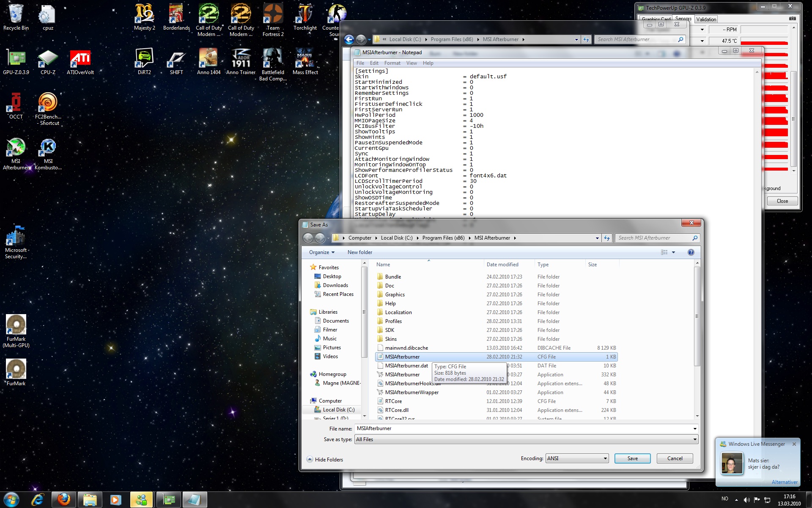The image size is (812, 508).
Task: Open the change view dropdown arrow
Action: (x=674, y=252)
